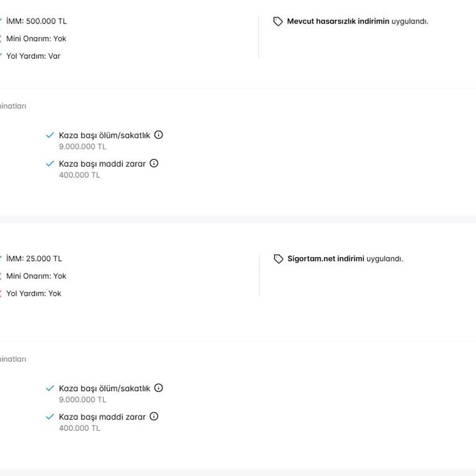This screenshot has width=476, height=476.
Task: Click the tag icon before Sigortam.net indirimi
Action: 278,259
